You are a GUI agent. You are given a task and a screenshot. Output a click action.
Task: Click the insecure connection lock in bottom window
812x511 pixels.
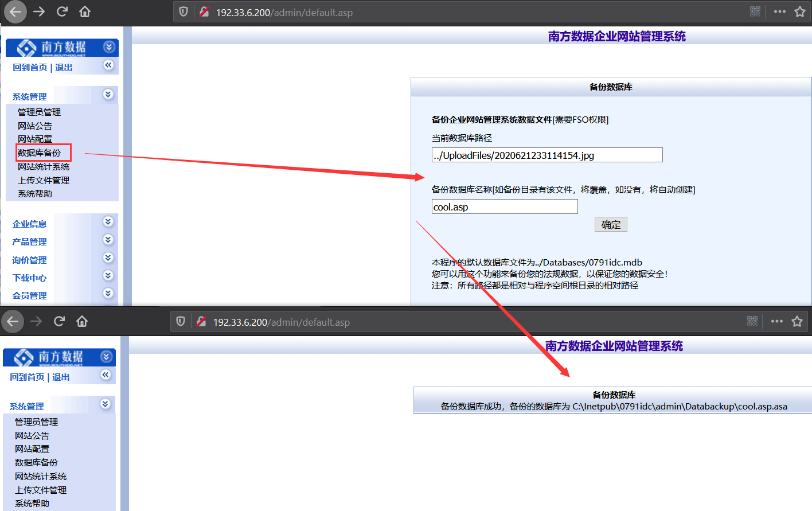coord(201,321)
